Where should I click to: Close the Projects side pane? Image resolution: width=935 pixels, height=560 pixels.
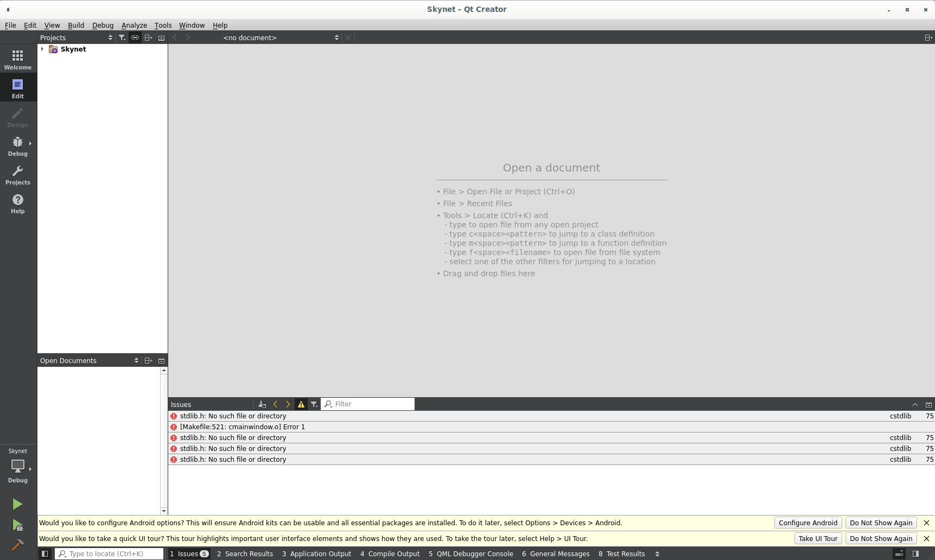161,37
